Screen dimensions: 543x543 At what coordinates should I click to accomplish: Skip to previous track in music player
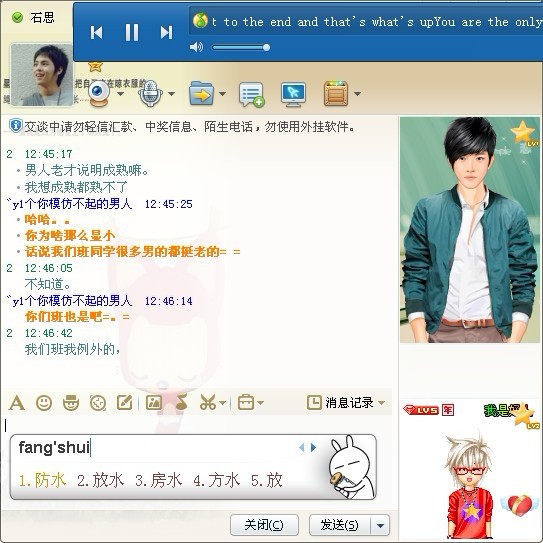coord(96,33)
